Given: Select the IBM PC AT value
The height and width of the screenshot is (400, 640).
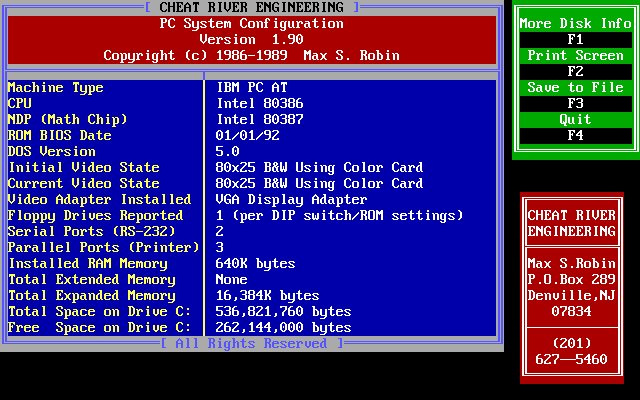Looking at the screenshot, I should coord(252,87).
